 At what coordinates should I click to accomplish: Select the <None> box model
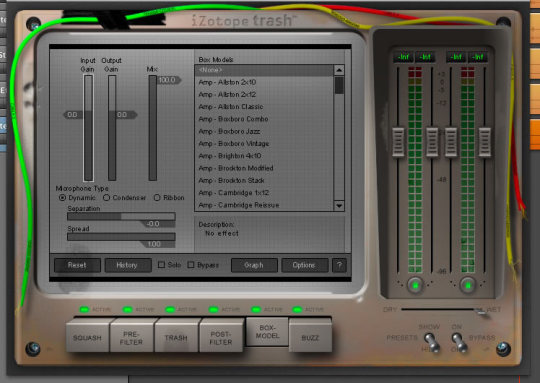click(264, 70)
